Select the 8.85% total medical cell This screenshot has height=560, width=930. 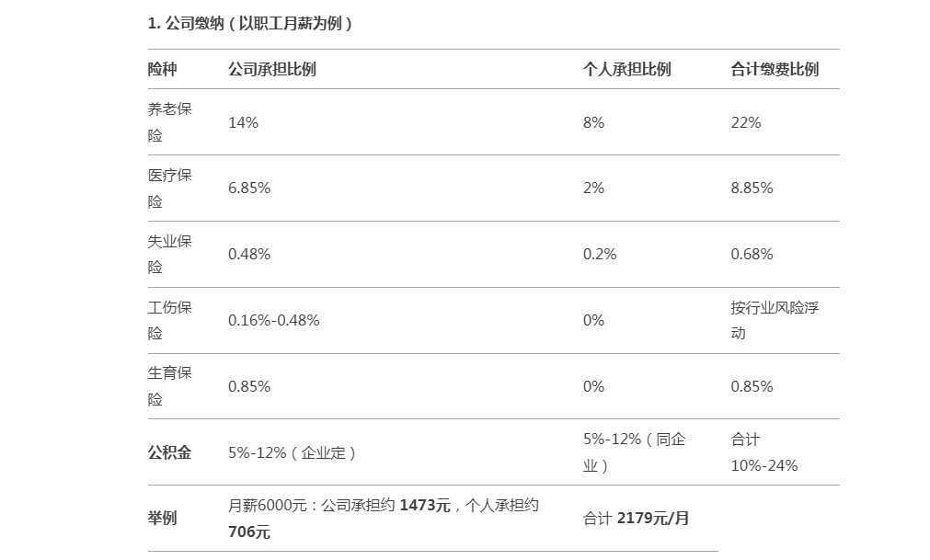(x=752, y=189)
